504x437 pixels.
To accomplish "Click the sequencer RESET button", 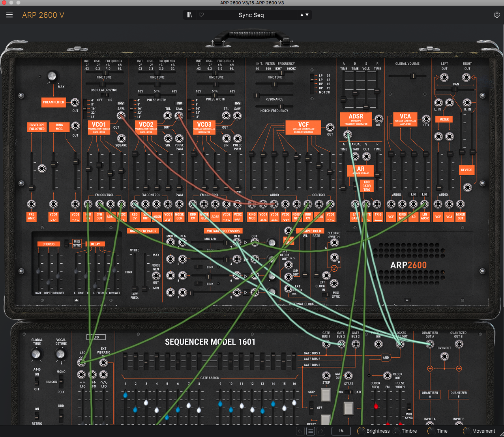I will tap(326, 420).
